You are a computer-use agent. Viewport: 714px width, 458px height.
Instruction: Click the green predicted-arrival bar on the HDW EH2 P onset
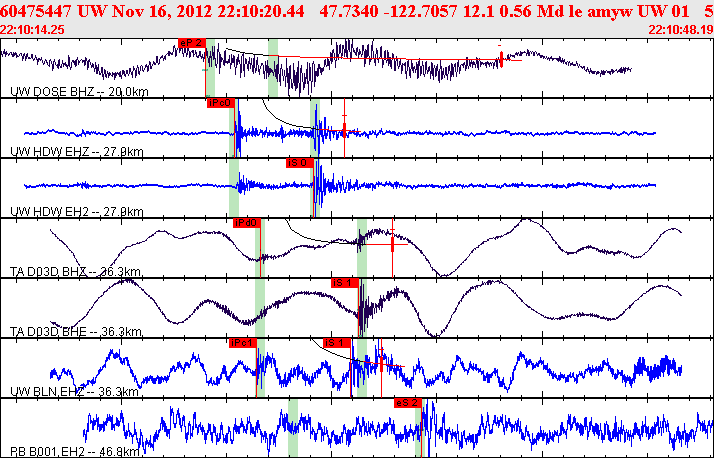pos(234,188)
